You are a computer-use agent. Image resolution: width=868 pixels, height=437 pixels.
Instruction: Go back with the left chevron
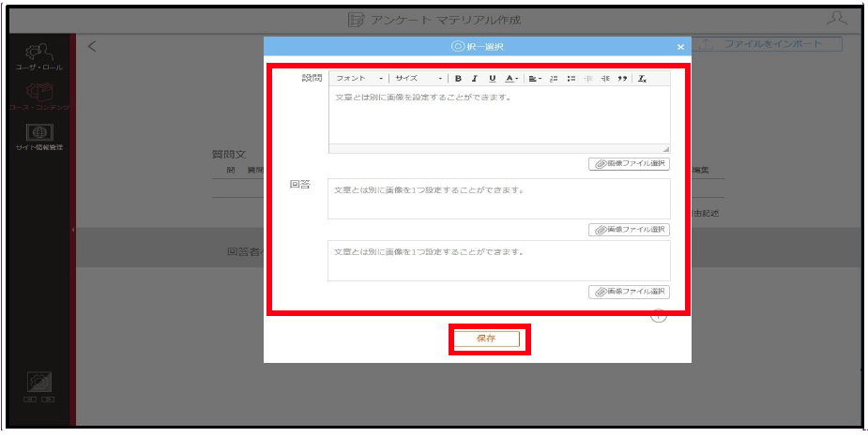coord(92,47)
